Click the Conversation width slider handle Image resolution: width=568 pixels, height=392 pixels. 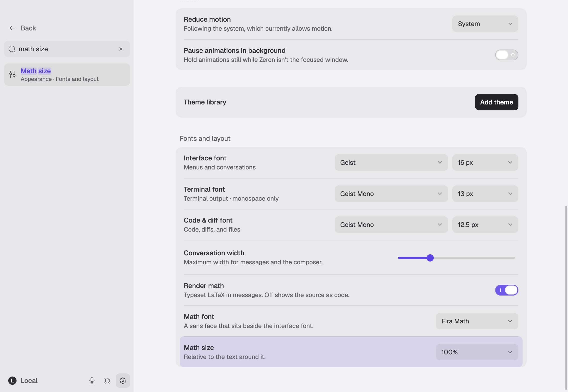[430, 258]
